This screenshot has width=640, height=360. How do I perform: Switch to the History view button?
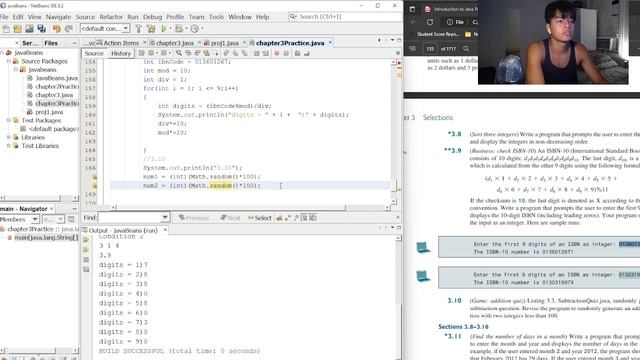point(121,53)
